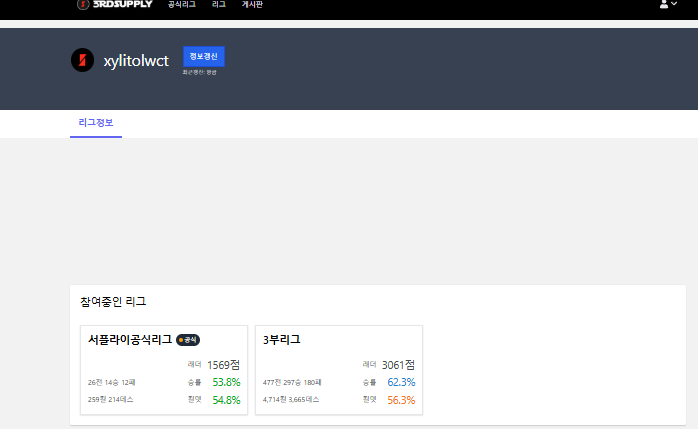Open the 공식리그 menu

click(181, 5)
